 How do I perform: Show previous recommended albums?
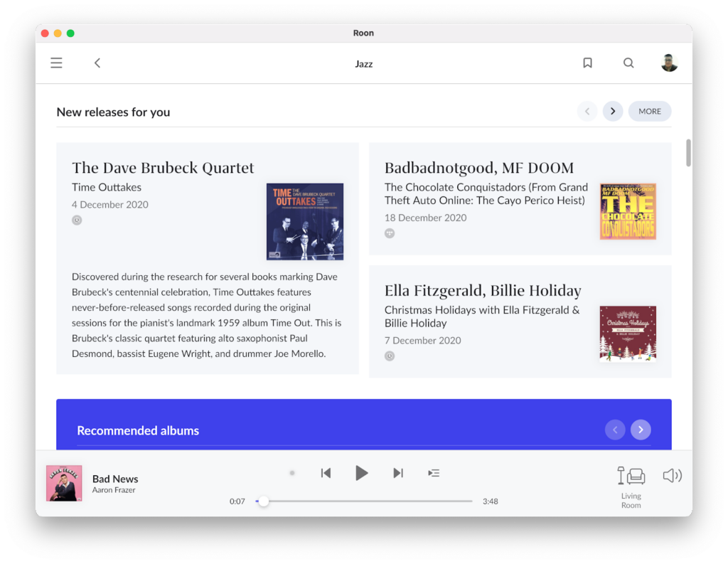pyautogui.click(x=615, y=430)
